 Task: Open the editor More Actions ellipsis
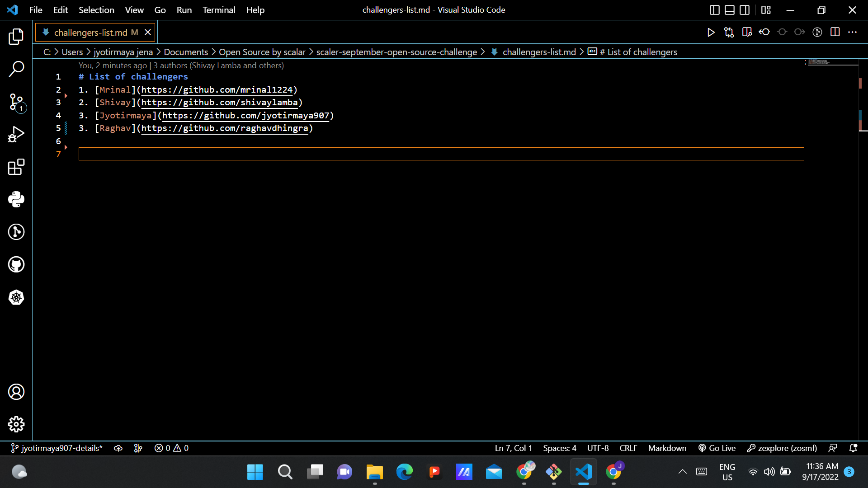coord(853,32)
